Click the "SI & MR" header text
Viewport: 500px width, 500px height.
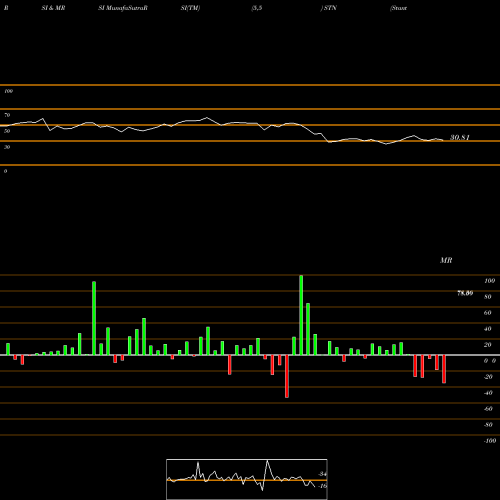53,8
